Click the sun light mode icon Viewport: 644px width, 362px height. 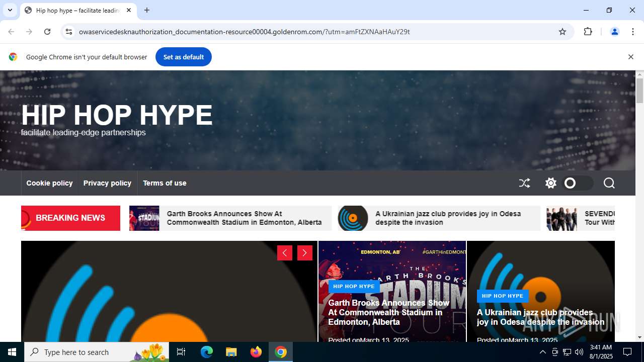click(551, 183)
